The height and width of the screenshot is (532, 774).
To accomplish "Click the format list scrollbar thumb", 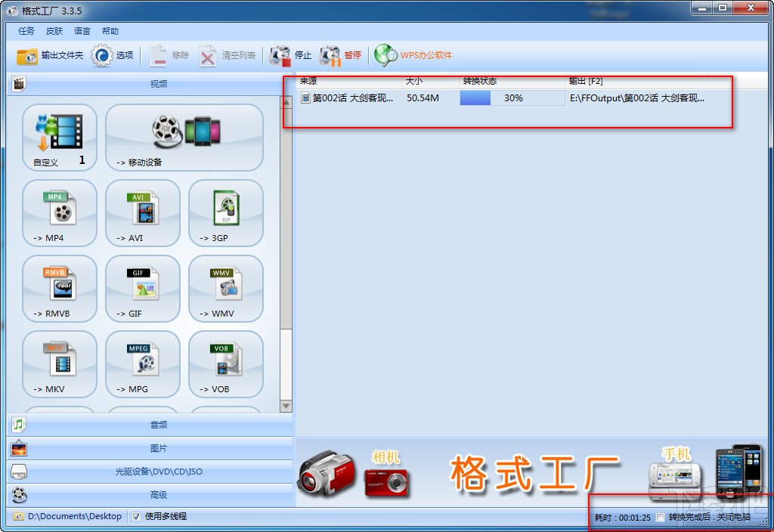I will 286,218.
